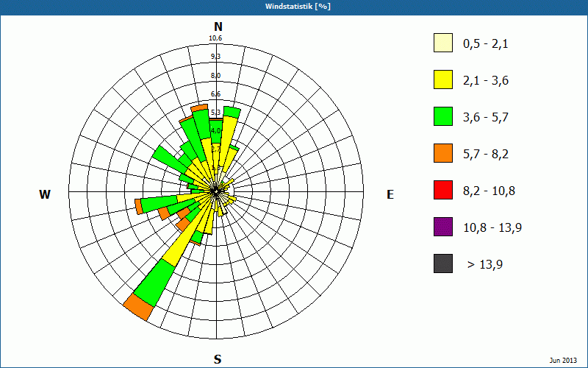Image resolution: width=588 pixels, height=368 pixels.
Task: Click the dark gray > 13,9 legend swatch
Action: (x=443, y=263)
